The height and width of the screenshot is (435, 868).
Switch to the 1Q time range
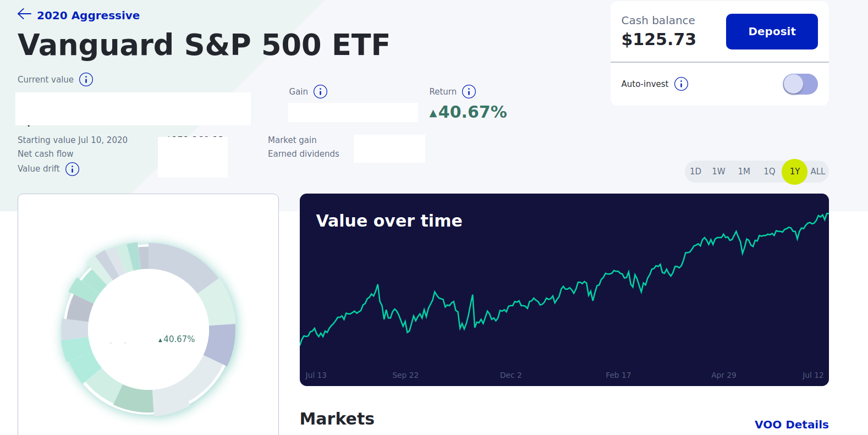click(769, 172)
